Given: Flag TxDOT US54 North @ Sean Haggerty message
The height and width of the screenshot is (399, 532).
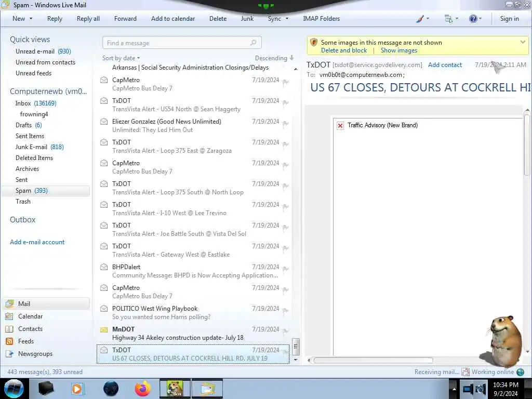Looking at the screenshot, I should (x=286, y=103).
